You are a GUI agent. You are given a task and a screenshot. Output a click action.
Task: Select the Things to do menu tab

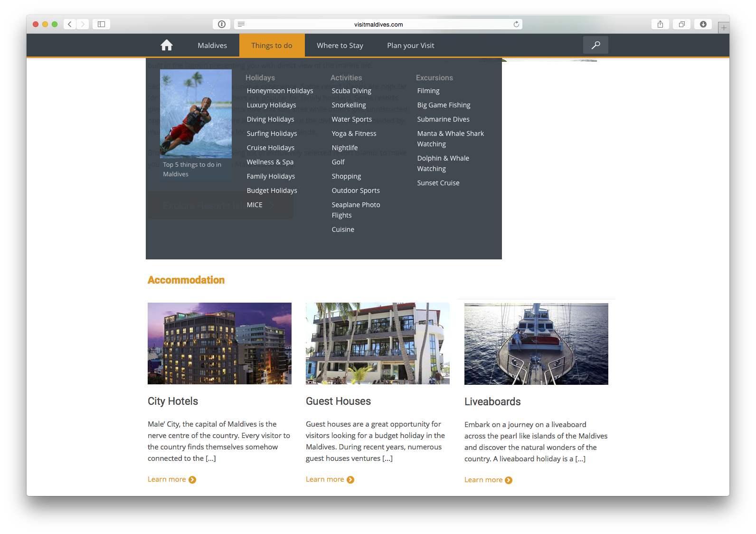(x=272, y=46)
